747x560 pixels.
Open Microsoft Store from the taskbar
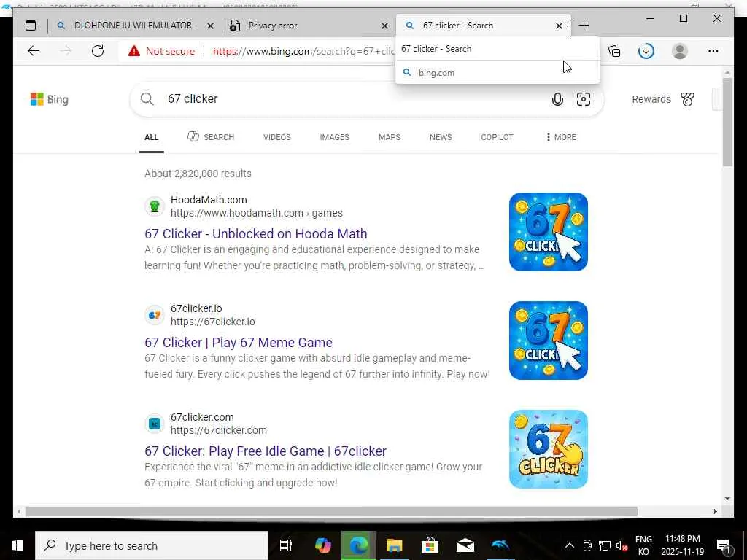click(429, 545)
